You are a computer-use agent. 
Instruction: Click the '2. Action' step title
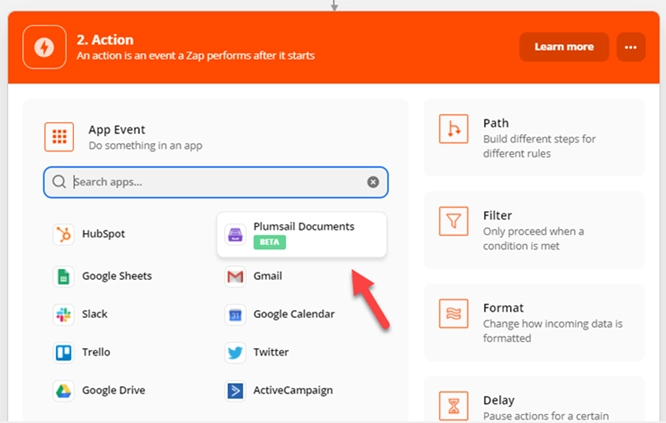pos(105,40)
